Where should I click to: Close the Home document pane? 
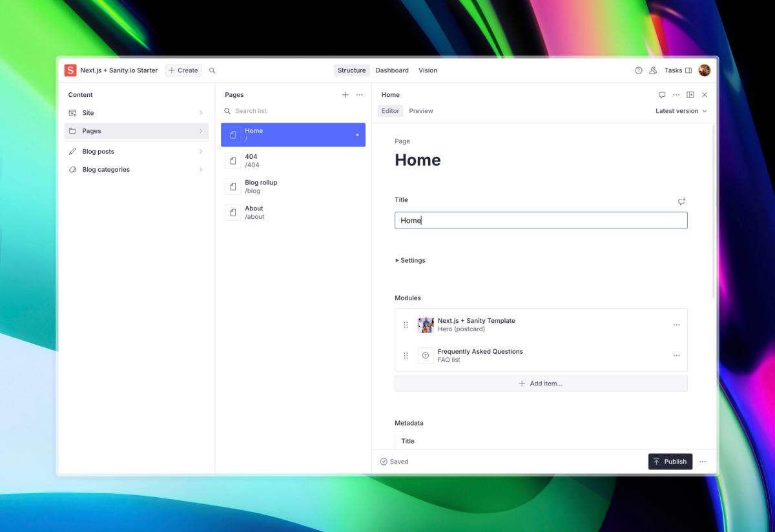click(705, 95)
